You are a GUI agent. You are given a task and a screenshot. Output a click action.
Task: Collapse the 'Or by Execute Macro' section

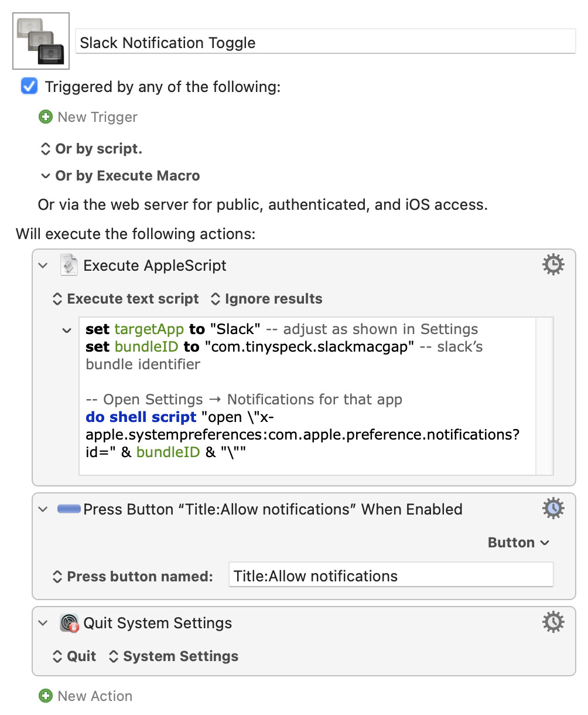pyautogui.click(x=45, y=176)
